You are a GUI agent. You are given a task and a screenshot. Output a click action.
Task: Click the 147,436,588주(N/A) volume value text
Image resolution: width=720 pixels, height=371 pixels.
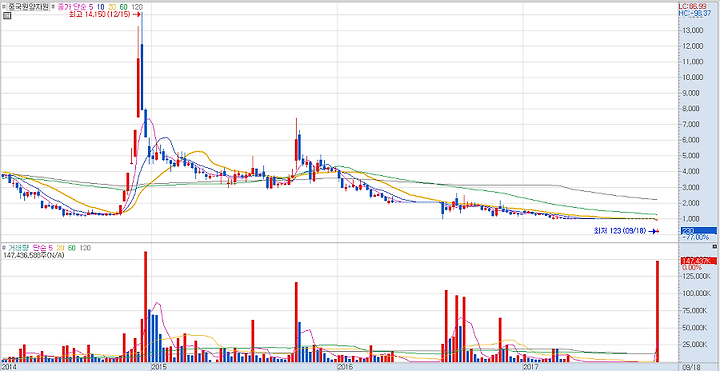pyautogui.click(x=34, y=255)
